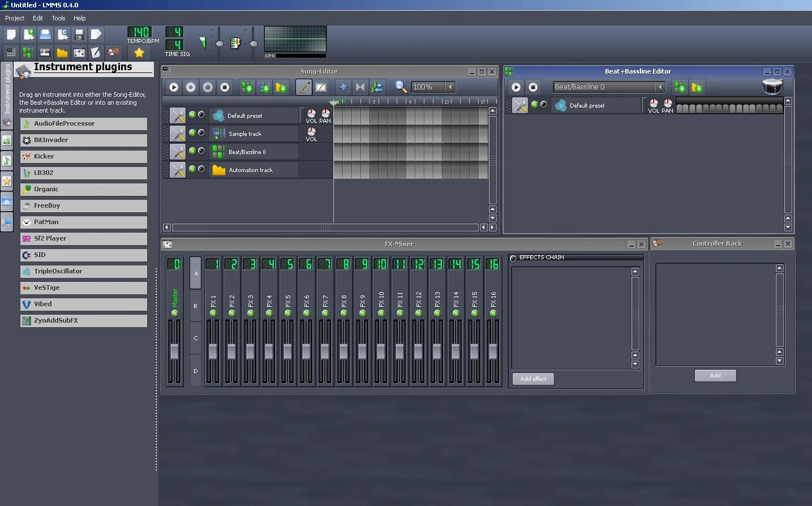The height and width of the screenshot is (506, 812).
Task: Click the record button in the Song-Editor
Action: [x=191, y=87]
